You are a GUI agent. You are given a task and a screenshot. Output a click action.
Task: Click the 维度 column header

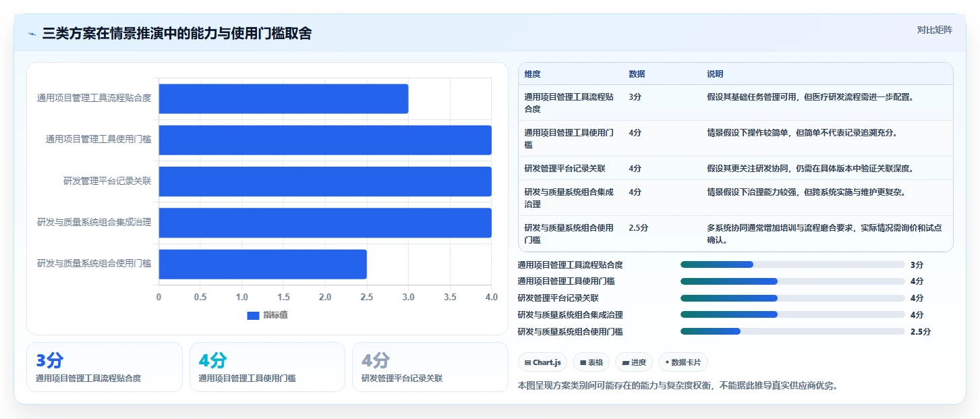point(532,74)
